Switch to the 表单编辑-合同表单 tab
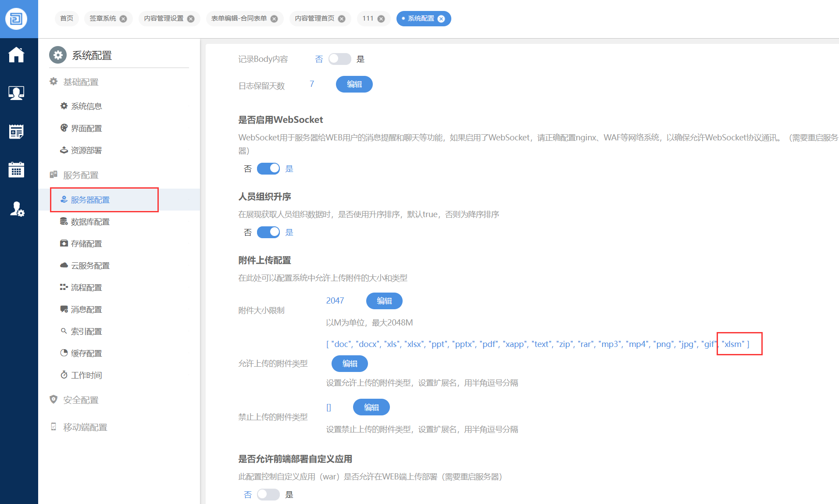 [x=239, y=18]
